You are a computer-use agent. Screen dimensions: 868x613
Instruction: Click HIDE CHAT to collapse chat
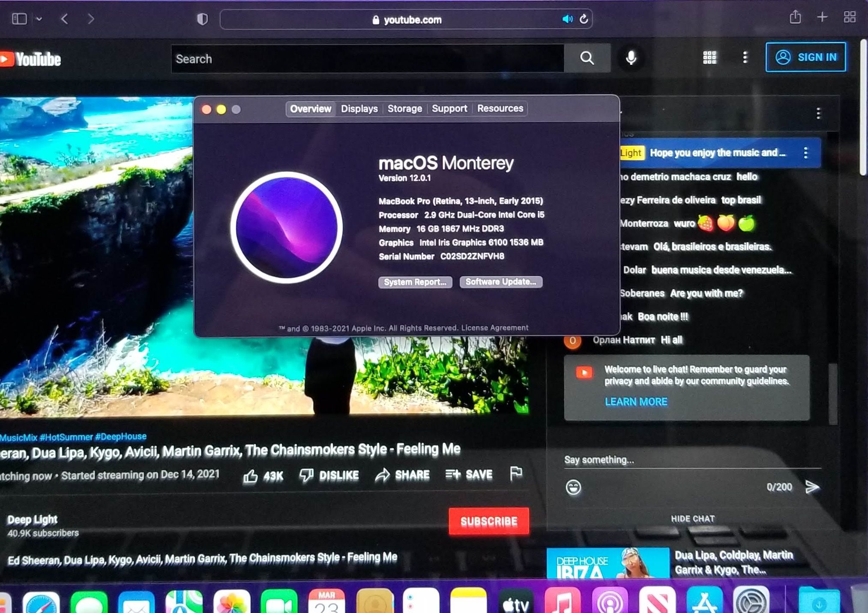692,519
